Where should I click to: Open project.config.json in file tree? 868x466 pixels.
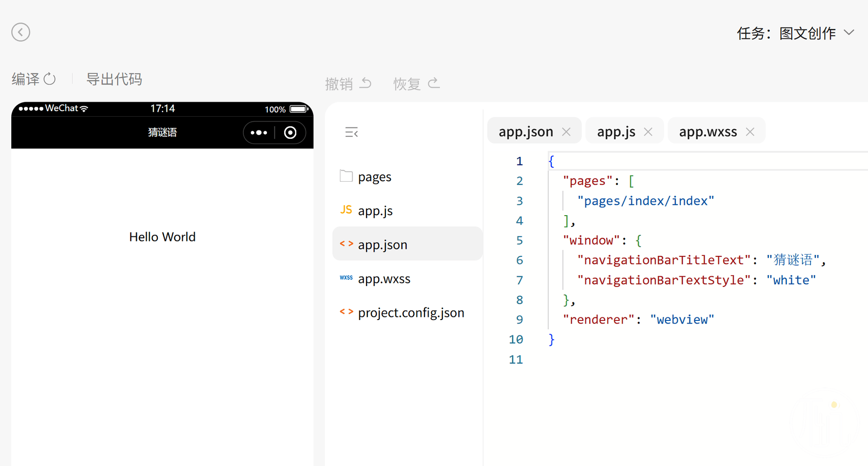(x=411, y=313)
